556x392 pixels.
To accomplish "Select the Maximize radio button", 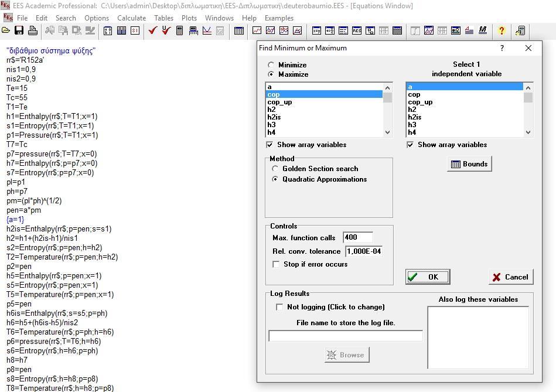I will pos(271,74).
